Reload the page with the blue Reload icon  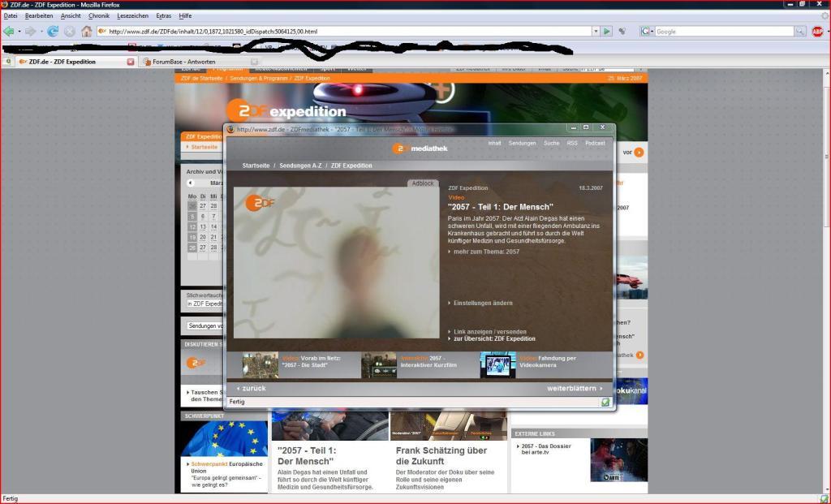53,32
